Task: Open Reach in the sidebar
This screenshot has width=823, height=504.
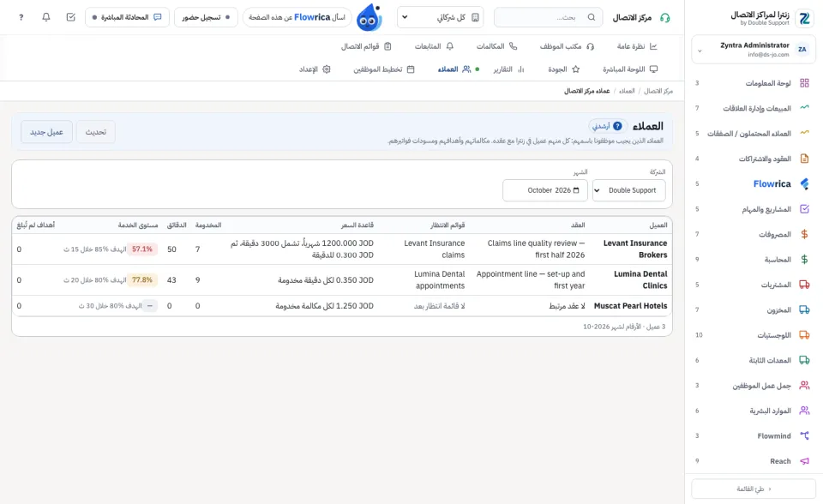Action: 754,461
